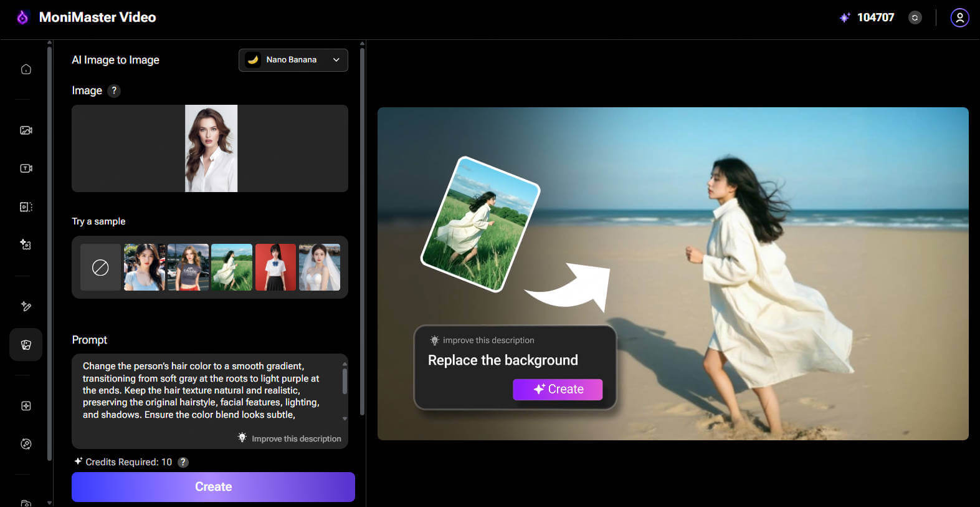
Task: Click help icon next to Credits Required
Action: click(183, 462)
